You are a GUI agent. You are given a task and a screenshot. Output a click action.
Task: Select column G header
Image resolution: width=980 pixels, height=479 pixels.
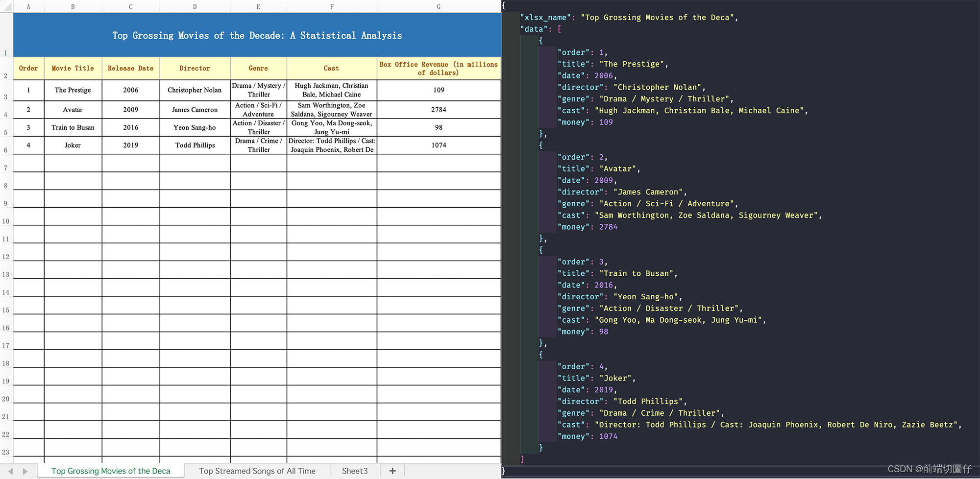(x=439, y=6)
